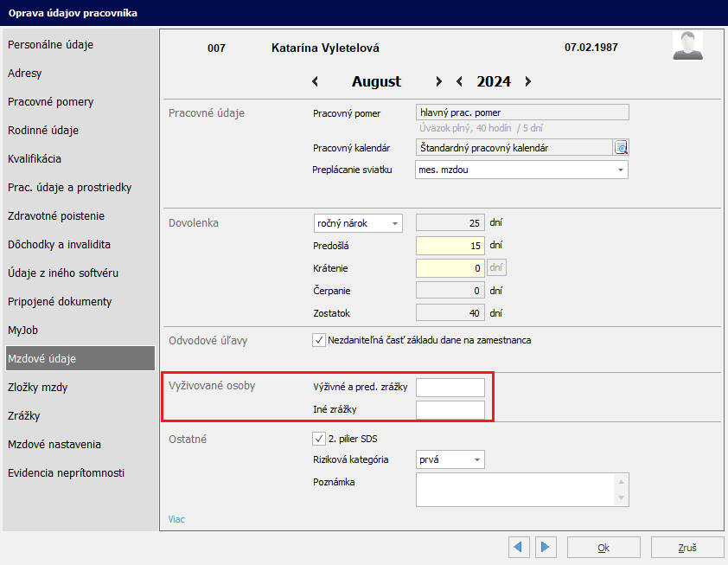
Task: Open Riziková kategória dropdown
Action: [450, 459]
